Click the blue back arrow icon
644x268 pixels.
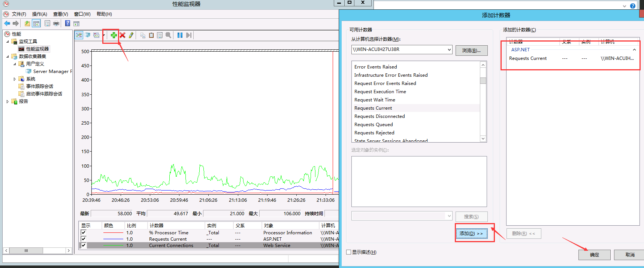pos(7,24)
